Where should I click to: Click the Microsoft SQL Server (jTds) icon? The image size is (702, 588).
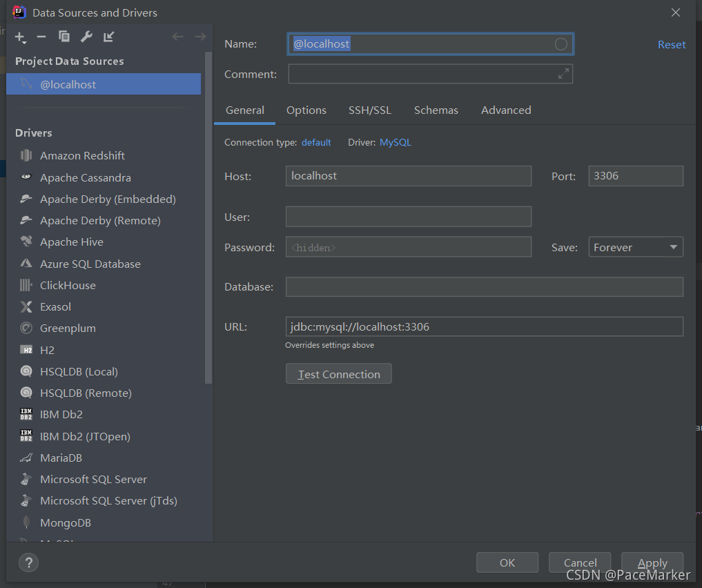tap(26, 500)
